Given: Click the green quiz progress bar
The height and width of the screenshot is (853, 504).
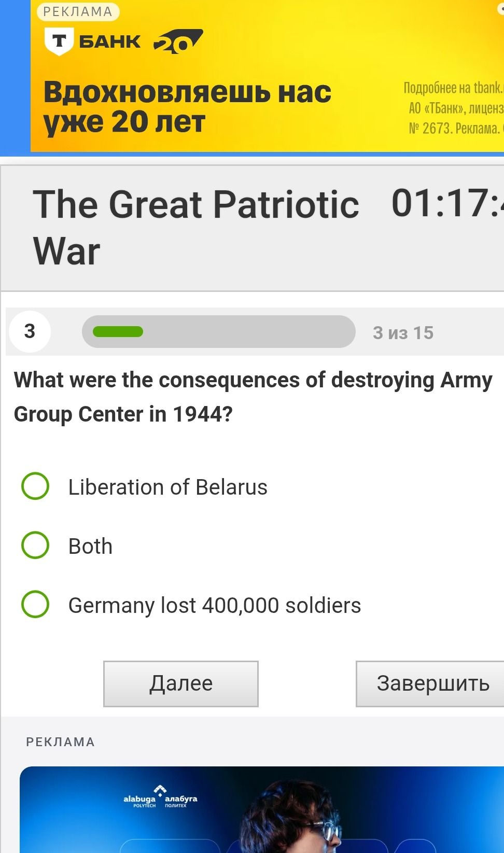Looking at the screenshot, I should pyautogui.click(x=219, y=331).
